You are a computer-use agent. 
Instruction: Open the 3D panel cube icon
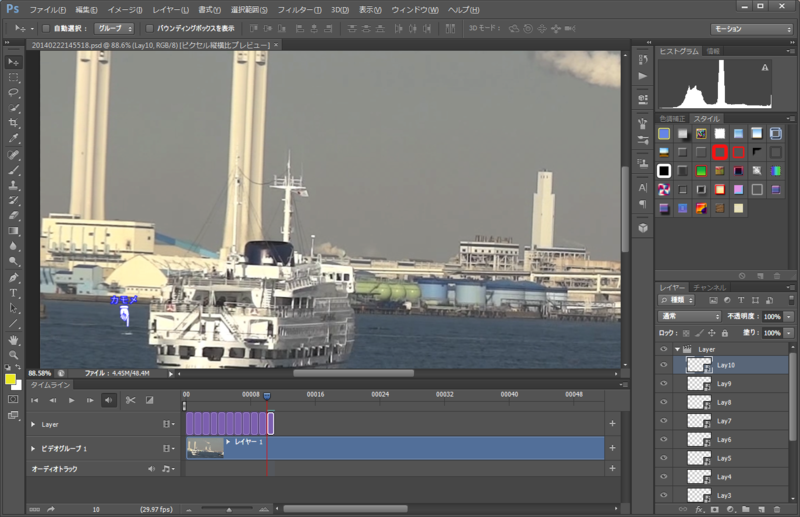pyautogui.click(x=643, y=228)
